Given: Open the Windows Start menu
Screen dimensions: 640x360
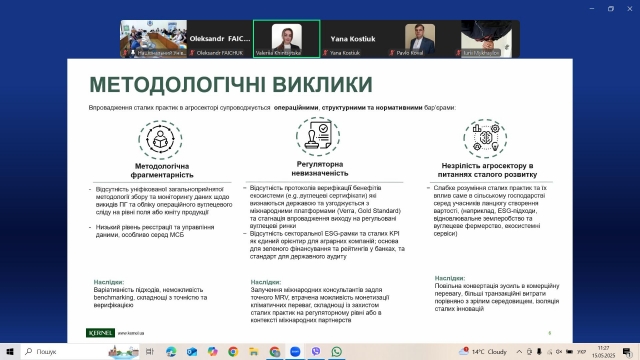Looking at the screenshot, I should [10, 351].
